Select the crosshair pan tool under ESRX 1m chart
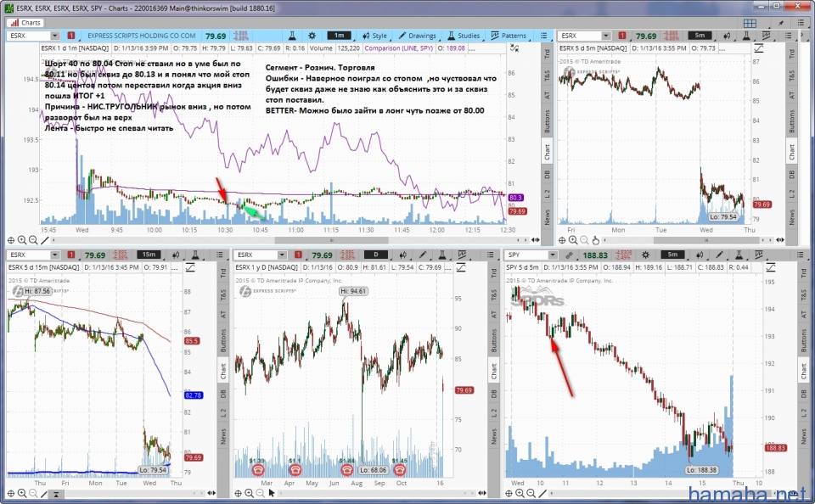Viewport: 815px width, 504px height. (x=10, y=240)
